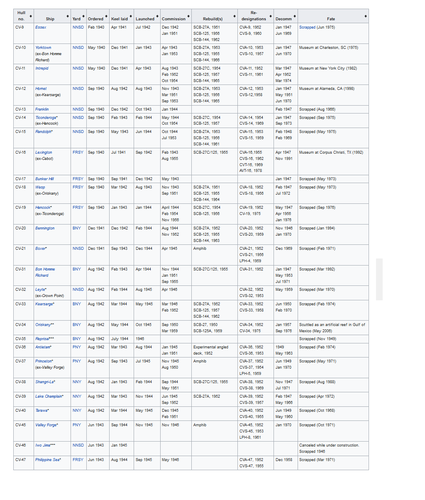Sort by Commission column arrow
The image size is (425, 500).
[x=188, y=16]
